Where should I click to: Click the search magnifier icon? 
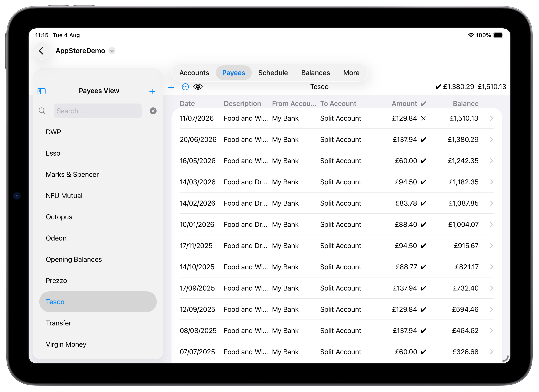[42, 111]
